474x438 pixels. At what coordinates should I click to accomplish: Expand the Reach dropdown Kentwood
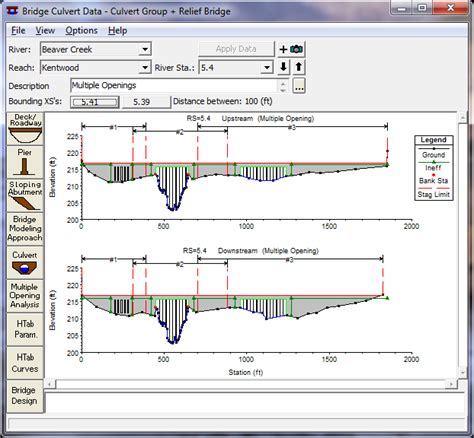click(x=145, y=68)
